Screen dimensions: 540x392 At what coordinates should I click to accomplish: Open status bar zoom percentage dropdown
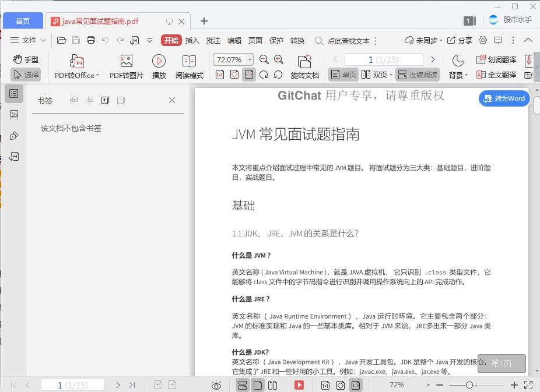click(x=428, y=385)
